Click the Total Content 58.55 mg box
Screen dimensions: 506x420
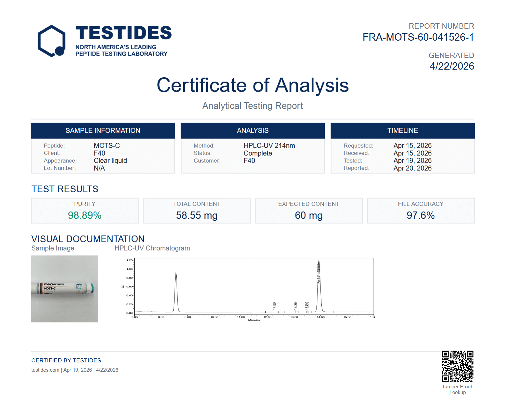pyautogui.click(x=197, y=210)
